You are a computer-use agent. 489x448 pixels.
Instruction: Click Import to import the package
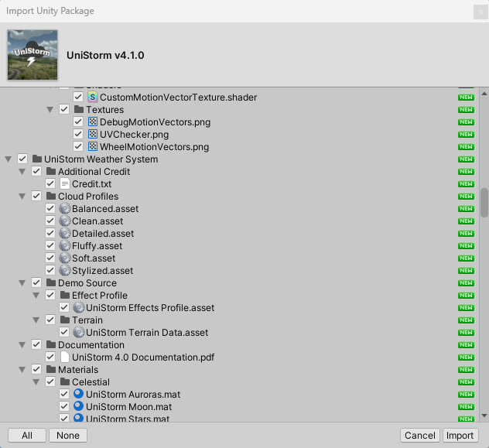click(460, 435)
